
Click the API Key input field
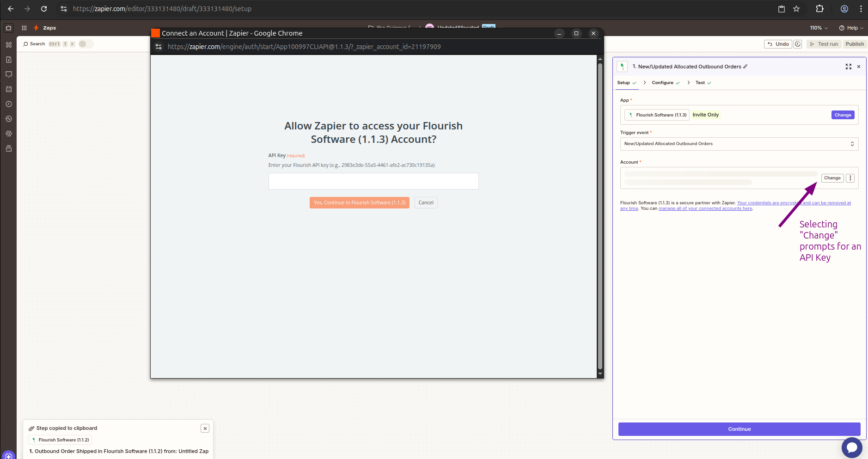373,181
